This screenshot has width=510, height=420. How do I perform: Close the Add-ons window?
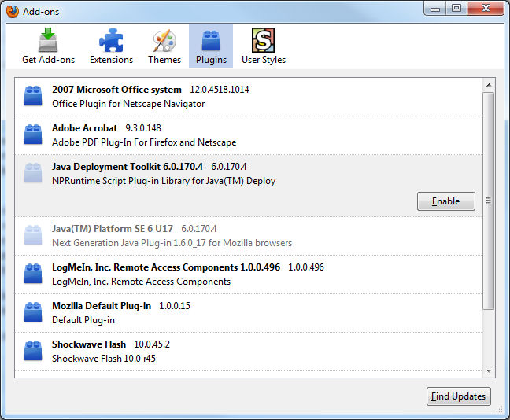point(486,9)
